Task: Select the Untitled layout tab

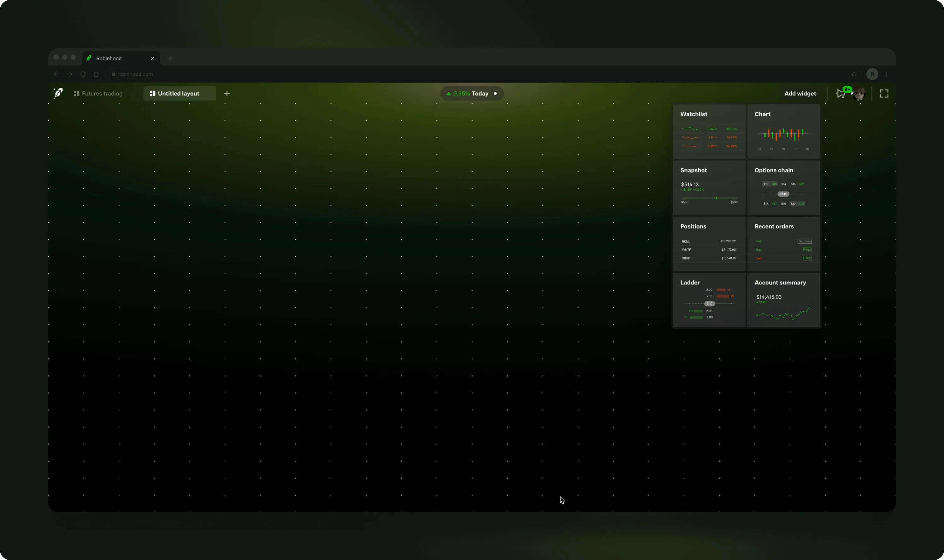Action: coord(180,94)
